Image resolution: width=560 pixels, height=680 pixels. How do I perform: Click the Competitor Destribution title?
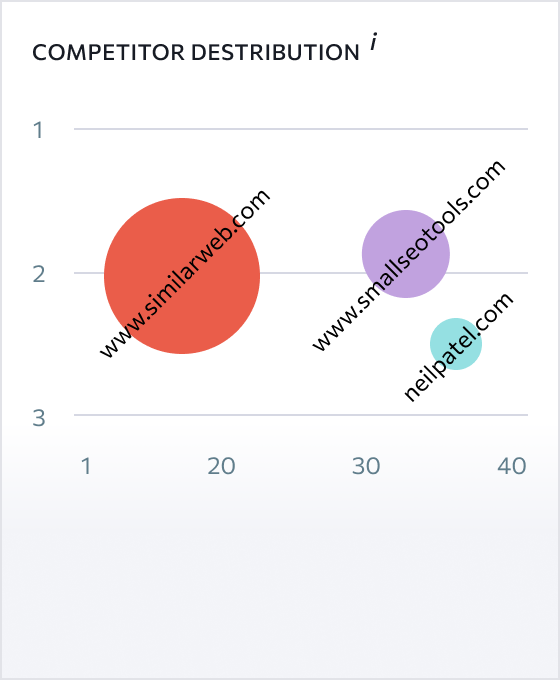(x=196, y=52)
